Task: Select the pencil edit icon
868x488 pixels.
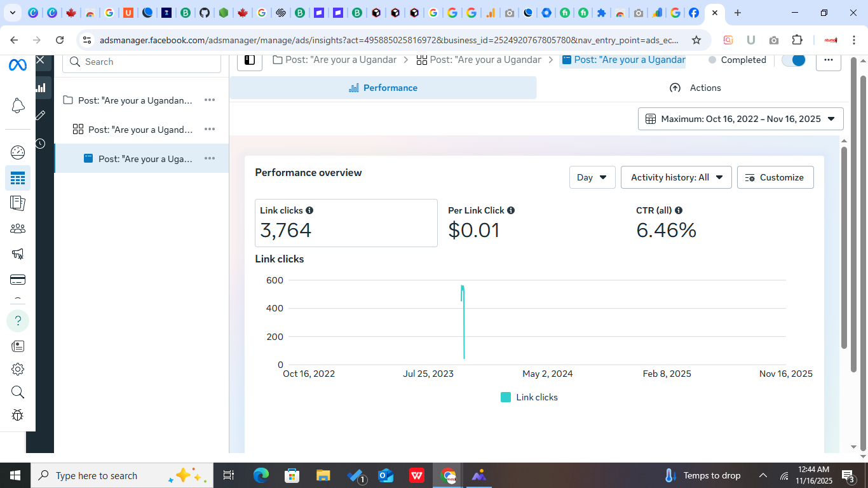Action: point(40,114)
